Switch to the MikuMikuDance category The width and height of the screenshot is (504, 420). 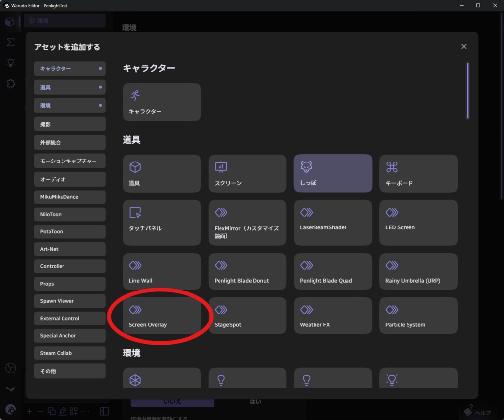click(70, 197)
